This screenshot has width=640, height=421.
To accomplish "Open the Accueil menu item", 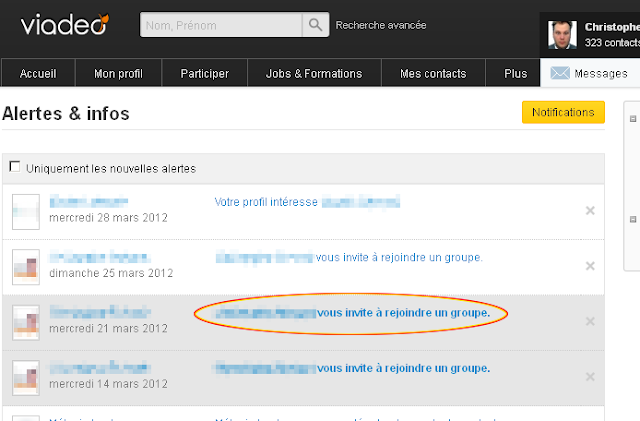I will click(x=38, y=74).
